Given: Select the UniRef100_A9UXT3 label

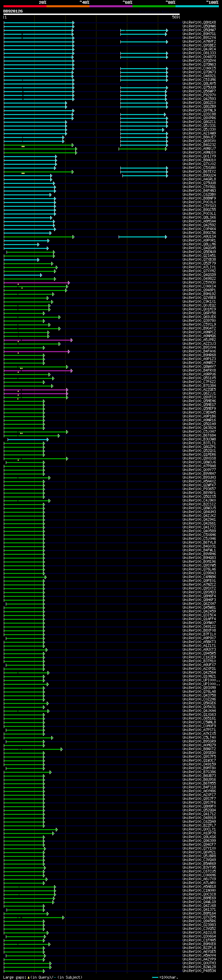Looking at the screenshot, I should point(199,650).
